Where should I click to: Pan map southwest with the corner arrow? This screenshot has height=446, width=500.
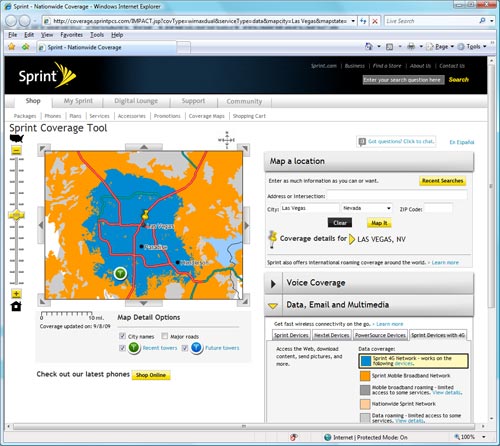43,301
